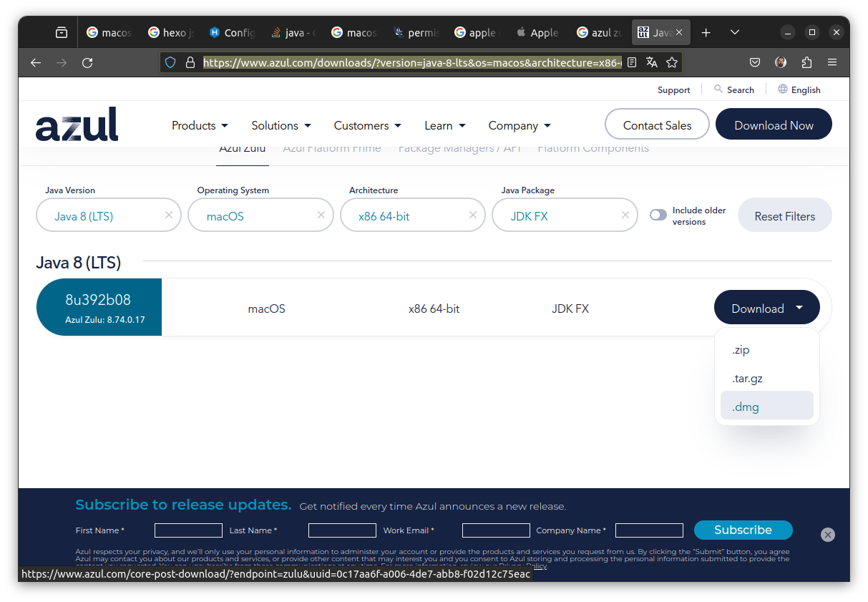Toggle reader view icon in address bar
This screenshot has width=868, height=602.
click(x=631, y=63)
